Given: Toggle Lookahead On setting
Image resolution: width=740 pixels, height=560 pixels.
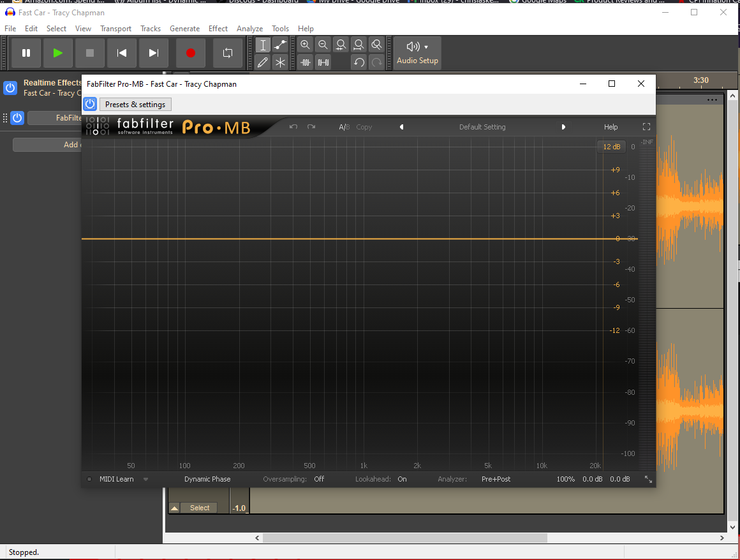Looking at the screenshot, I should (402, 479).
